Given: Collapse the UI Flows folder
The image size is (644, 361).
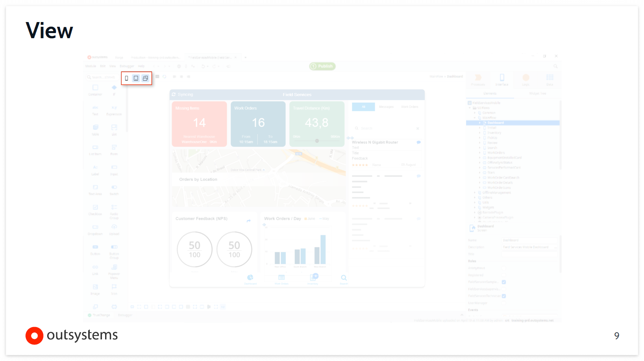Looking at the screenshot, I should pos(470,108).
